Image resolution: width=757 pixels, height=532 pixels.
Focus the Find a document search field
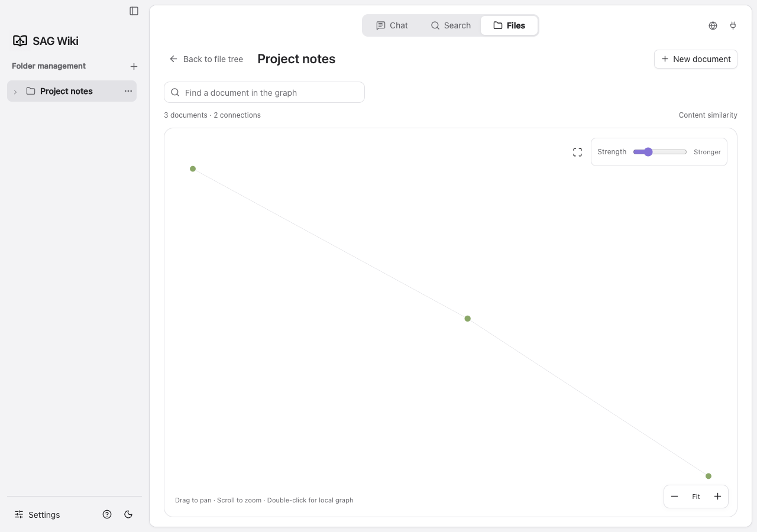click(x=264, y=92)
